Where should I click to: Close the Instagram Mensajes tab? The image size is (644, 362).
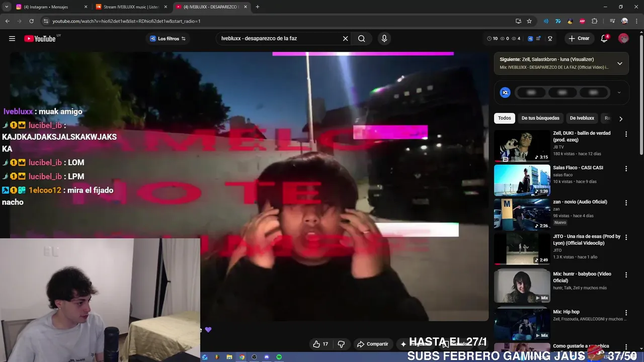click(x=86, y=7)
